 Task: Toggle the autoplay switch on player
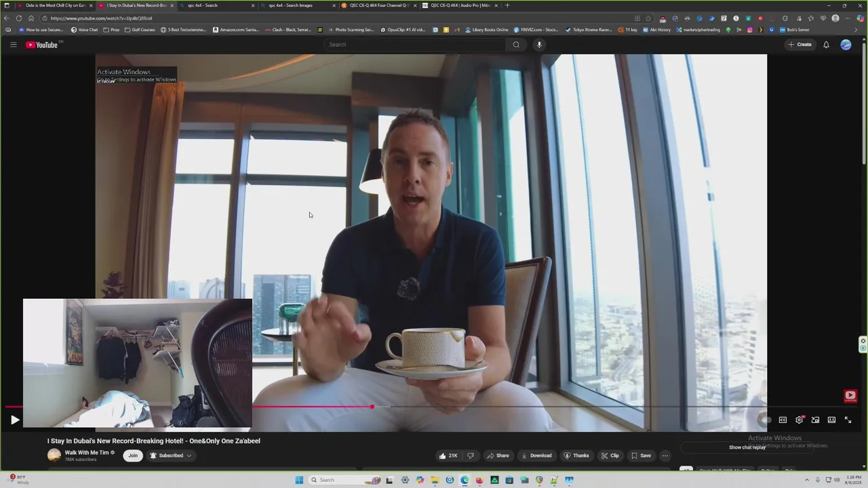765,420
